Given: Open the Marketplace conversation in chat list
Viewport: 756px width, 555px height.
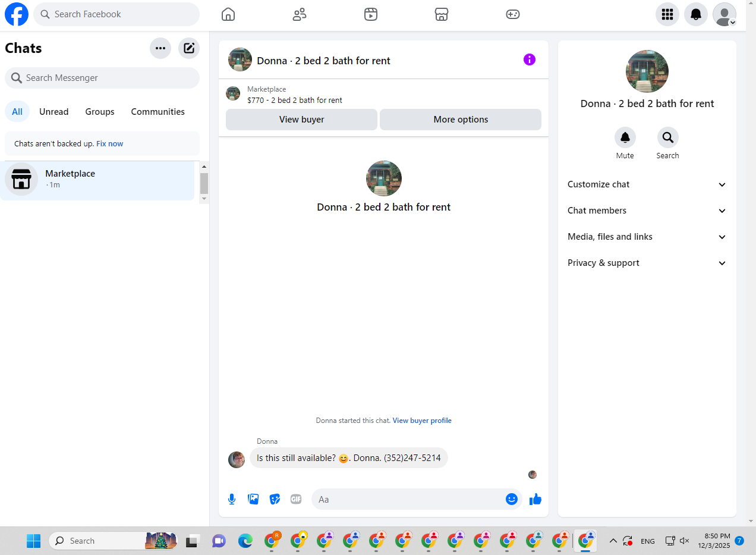Looking at the screenshot, I should tap(97, 180).
